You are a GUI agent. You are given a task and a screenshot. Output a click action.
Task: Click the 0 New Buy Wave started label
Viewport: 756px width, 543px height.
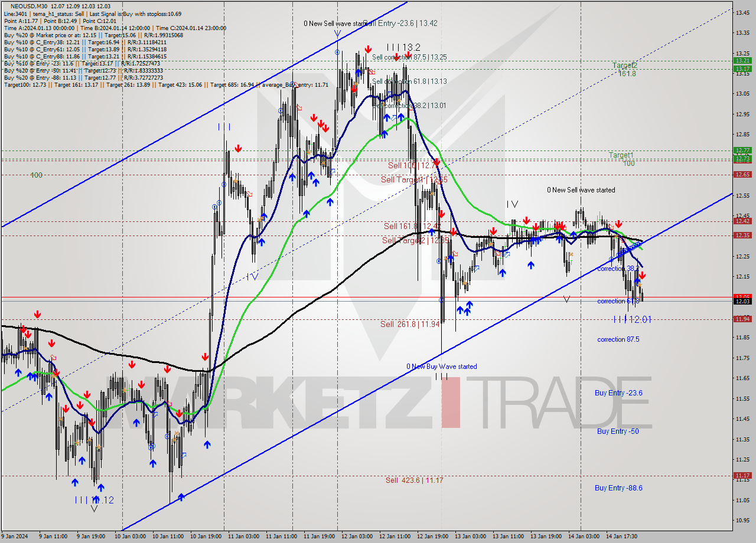(x=442, y=367)
